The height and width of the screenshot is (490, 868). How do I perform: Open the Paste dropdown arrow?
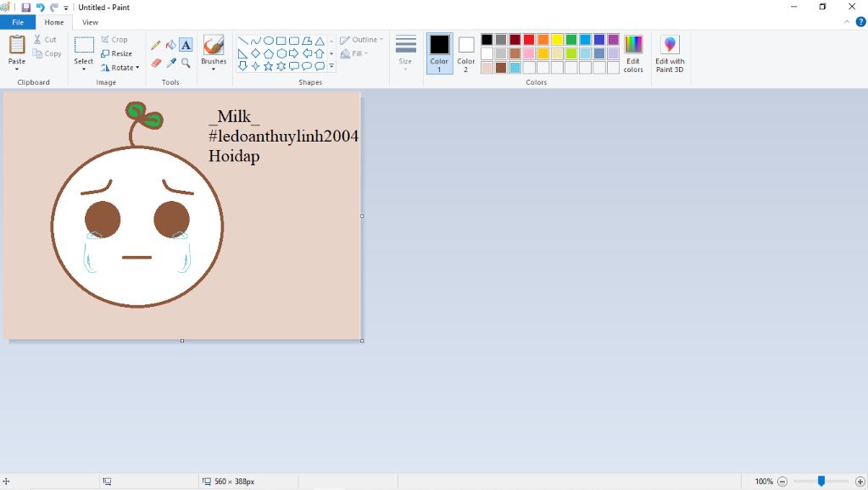pos(17,70)
